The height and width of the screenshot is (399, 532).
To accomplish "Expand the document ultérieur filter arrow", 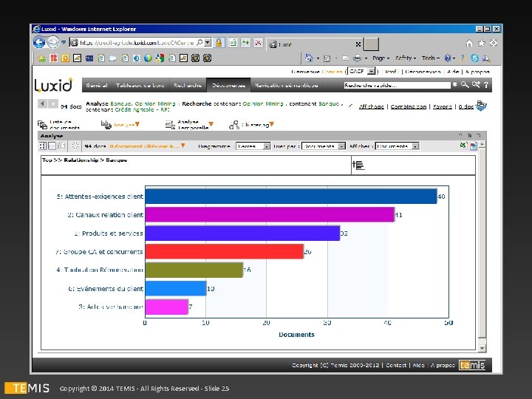I will [183, 146].
